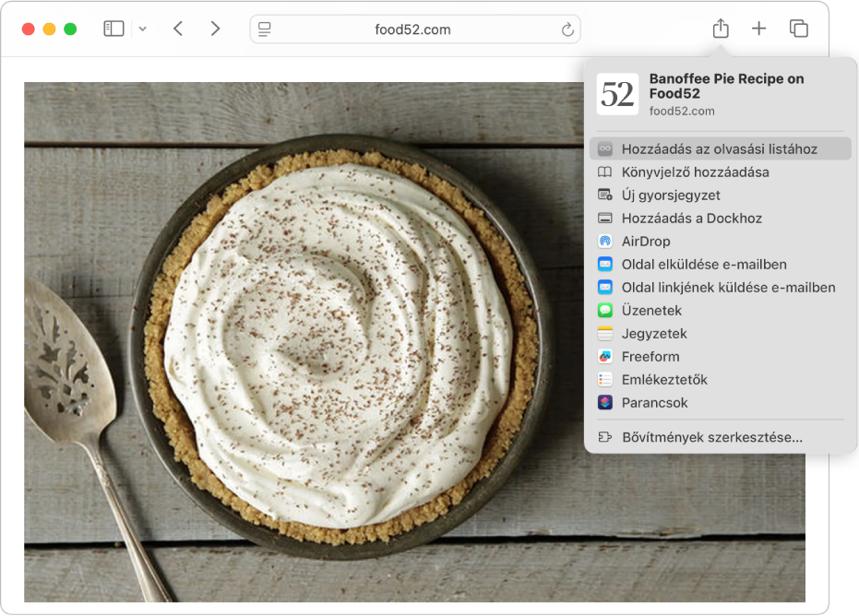Choose Oldal elküldése e-mailben
The width and height of the screenshot is (859, 616).
click(x=721, y=264)
